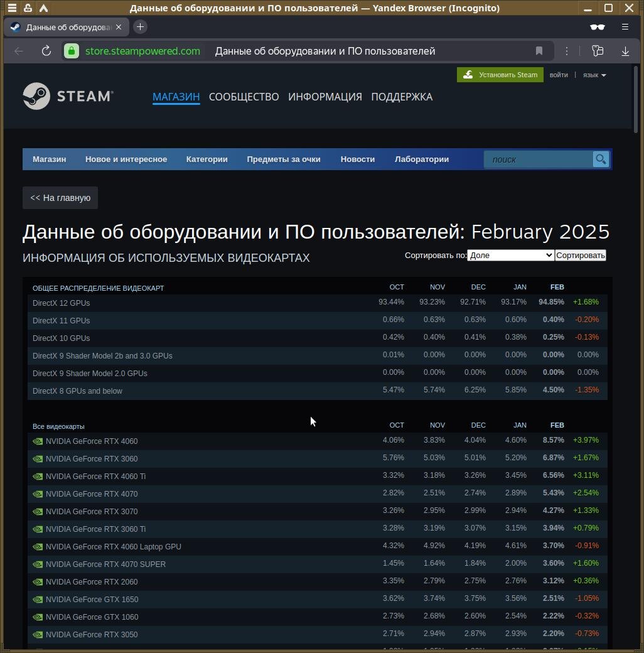
Task: Open a new tab with the plus button
Action: pyautogui.click(x=141, y=27)
